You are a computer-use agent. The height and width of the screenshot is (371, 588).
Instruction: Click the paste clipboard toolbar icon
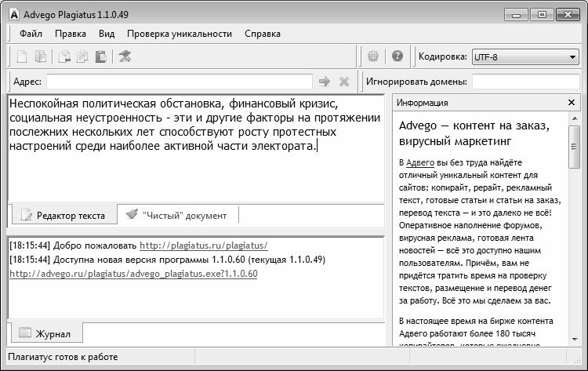tap(100, 56)
